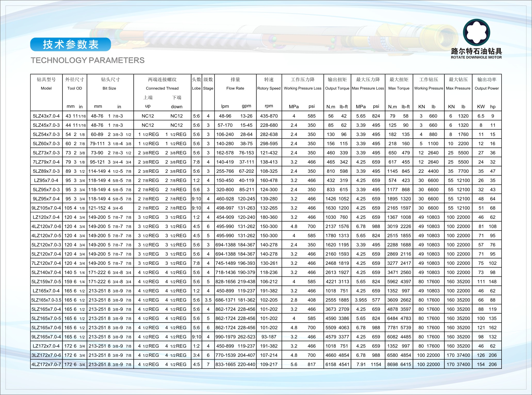Click model cell LZ120x7.0-4

(x=46, y=217)
